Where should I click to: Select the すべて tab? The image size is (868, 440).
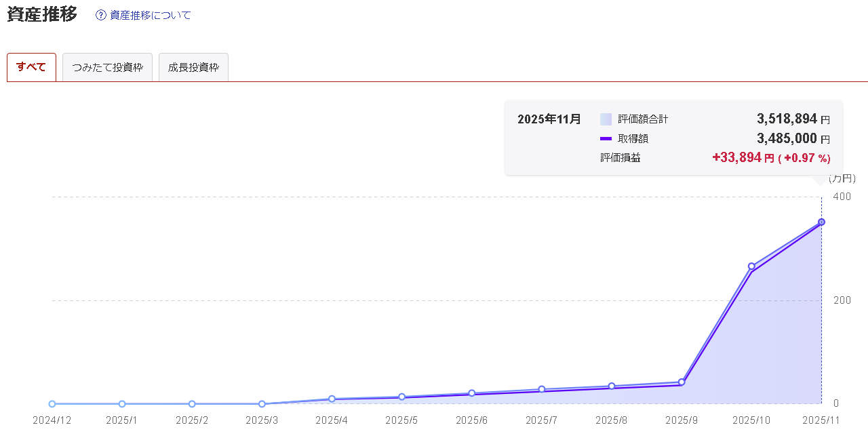click(x=31, y=67)
